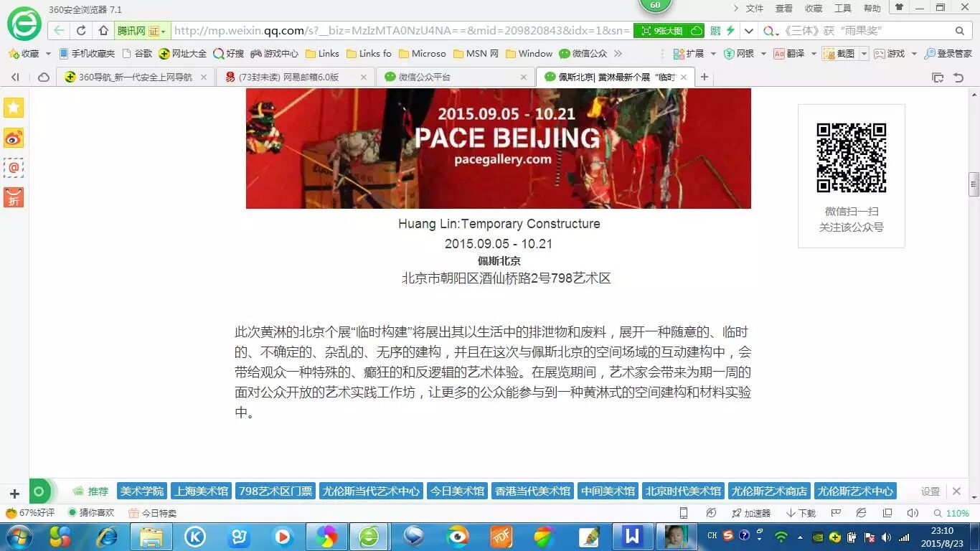Go back using the browser back arrow
Screen dimensions: 980x551
[x=59, y=31]
